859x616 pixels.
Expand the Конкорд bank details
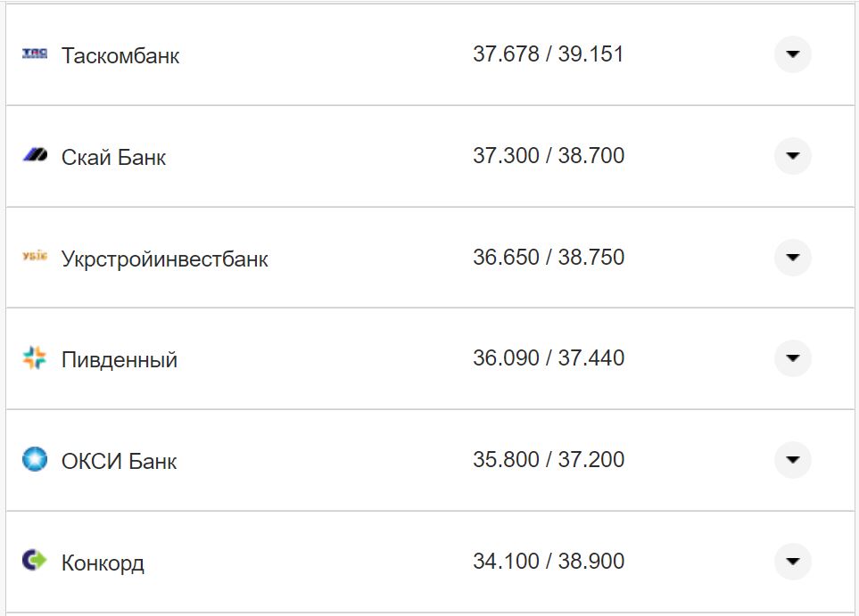pyautogui.click(x=792, y=561)
